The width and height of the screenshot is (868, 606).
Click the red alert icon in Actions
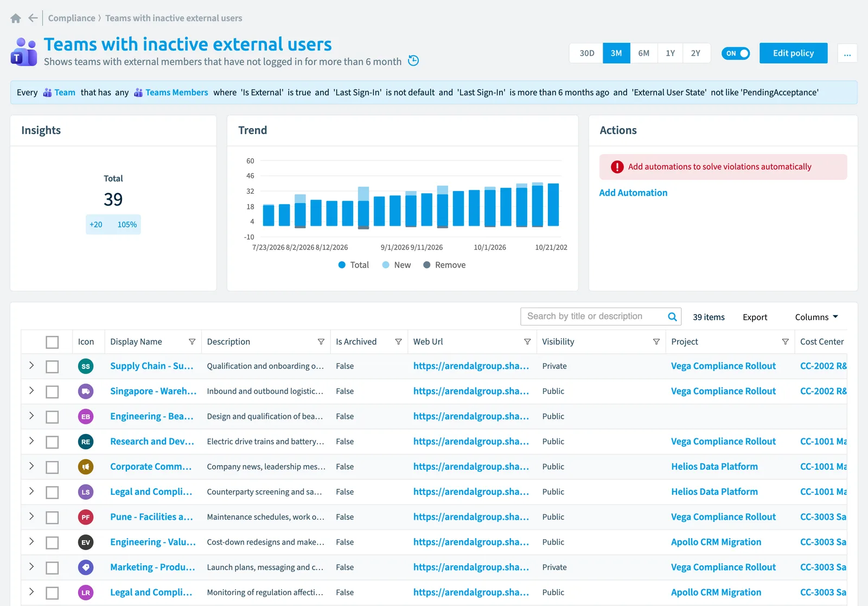click(x=617, y=167)
